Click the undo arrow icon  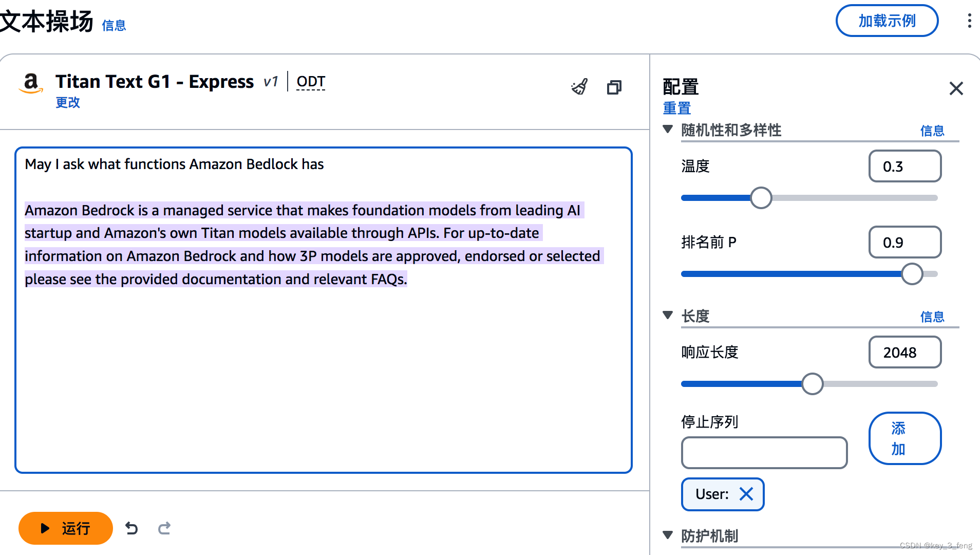pos(131,528)
